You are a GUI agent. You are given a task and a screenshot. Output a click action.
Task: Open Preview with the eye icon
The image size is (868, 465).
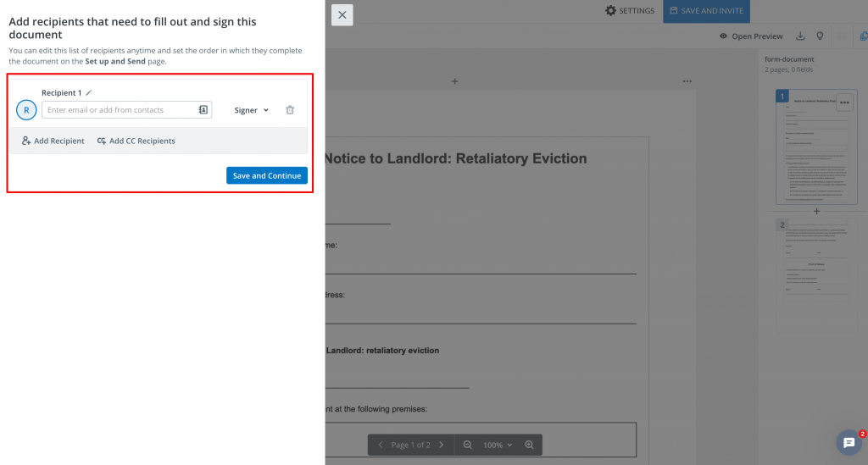(x=751, y=36)
